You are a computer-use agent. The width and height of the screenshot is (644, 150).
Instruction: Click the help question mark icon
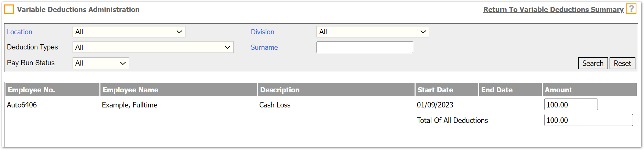tap(631, 9)
